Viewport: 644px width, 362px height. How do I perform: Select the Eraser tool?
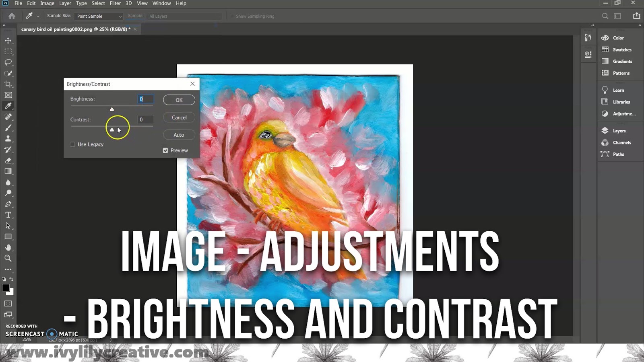8,160
